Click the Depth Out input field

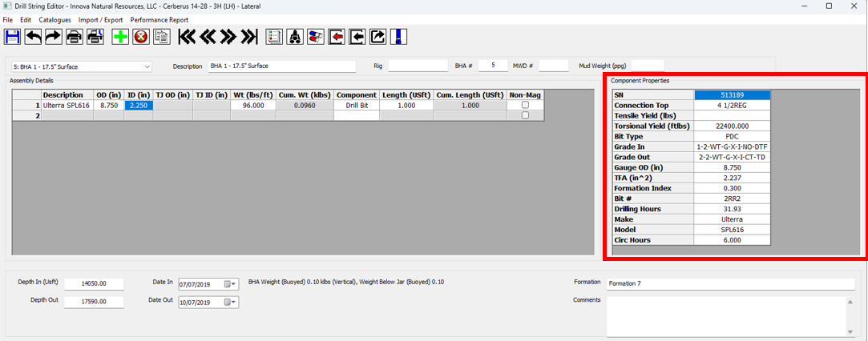103,302
